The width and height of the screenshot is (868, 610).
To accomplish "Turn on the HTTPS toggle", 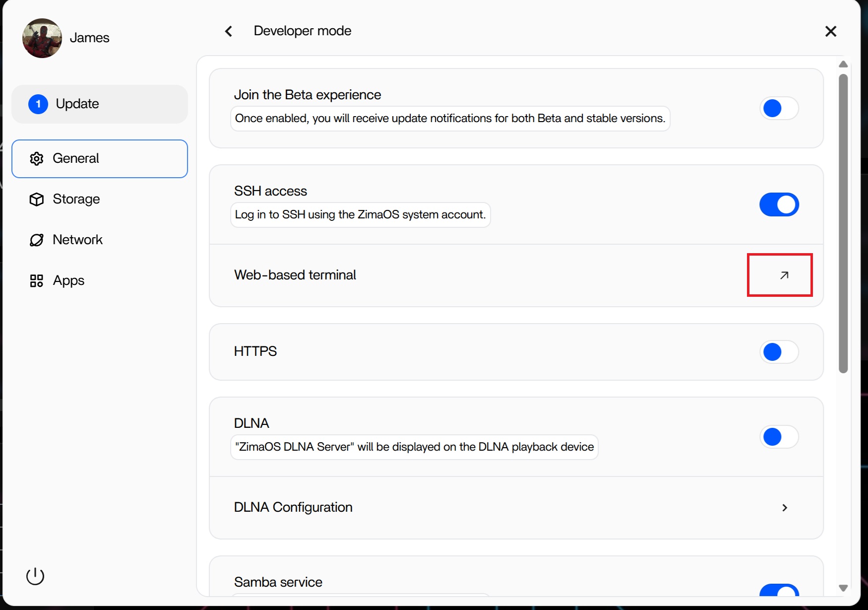I will [x=779, y=352].
